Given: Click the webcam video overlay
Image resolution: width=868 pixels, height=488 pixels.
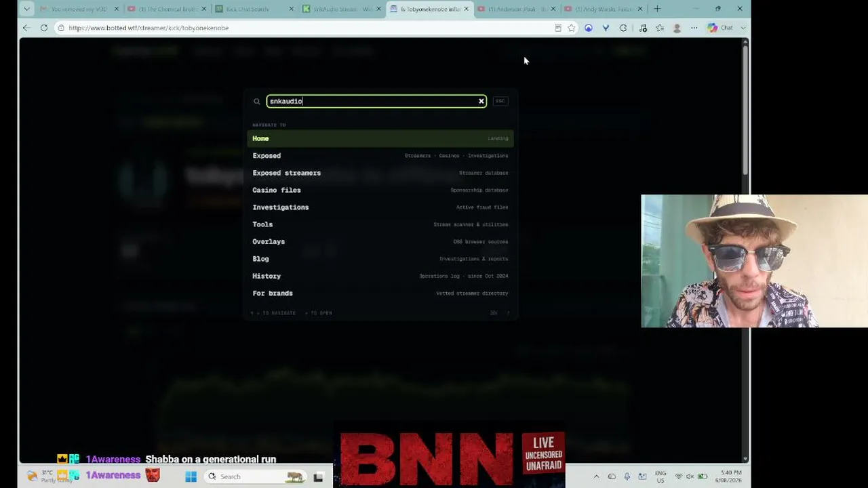Looking at the screenshot, I should [754, 261].
